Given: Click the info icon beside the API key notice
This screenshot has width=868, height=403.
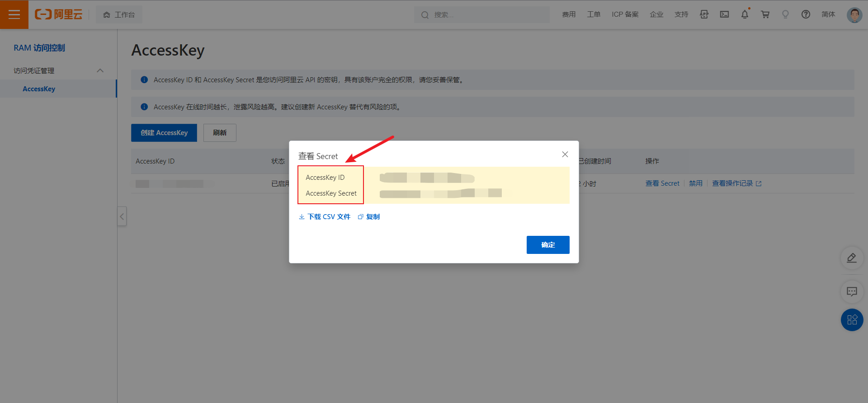Looking at the screenshot, I should (144, 80).
